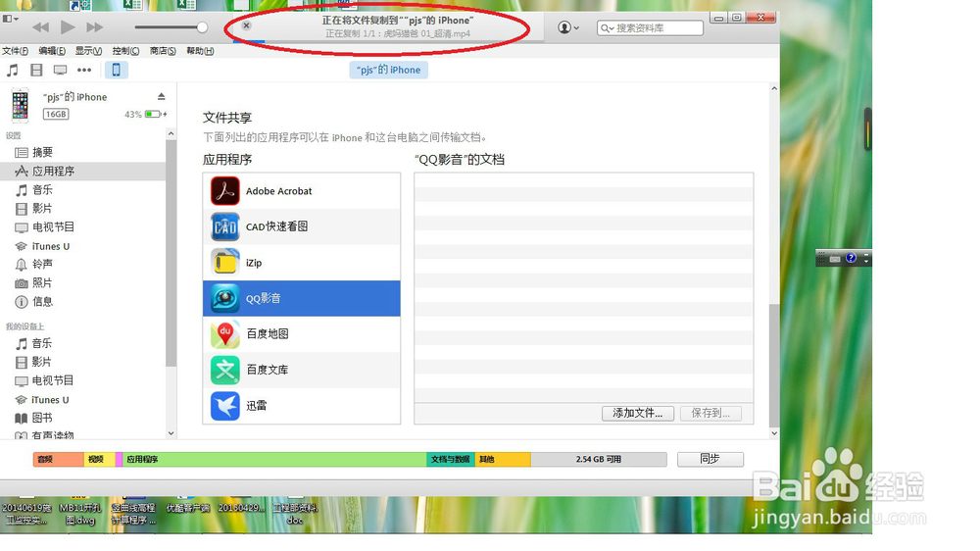The image size is (980, 551).
Task: Open the 文件 menu
Action: [x=15, y=51]
